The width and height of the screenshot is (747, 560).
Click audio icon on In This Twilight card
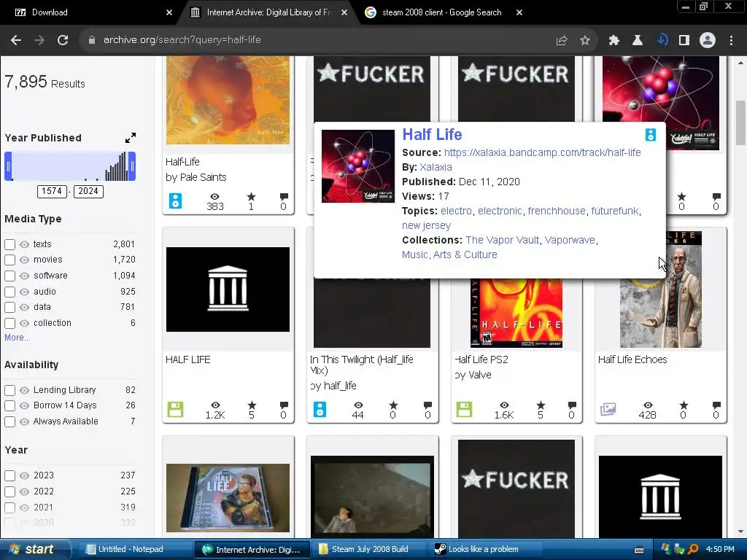pyautogui.click(x=320, y=410)
